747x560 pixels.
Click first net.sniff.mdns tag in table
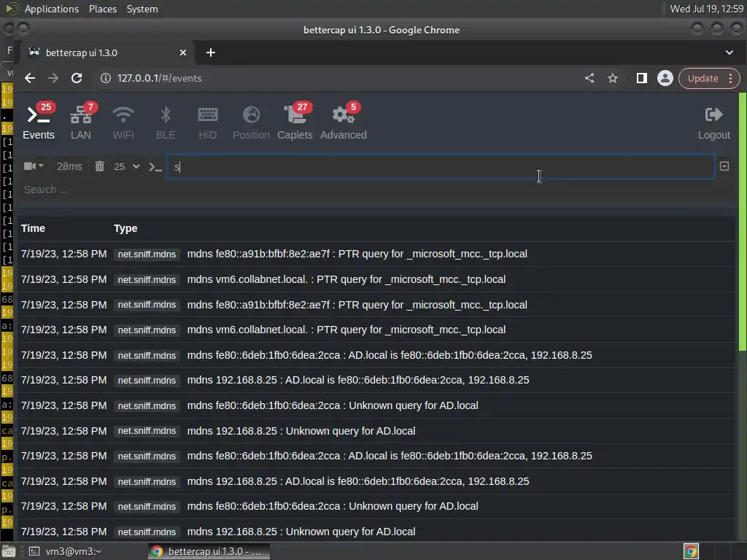[x=147, y=254]
